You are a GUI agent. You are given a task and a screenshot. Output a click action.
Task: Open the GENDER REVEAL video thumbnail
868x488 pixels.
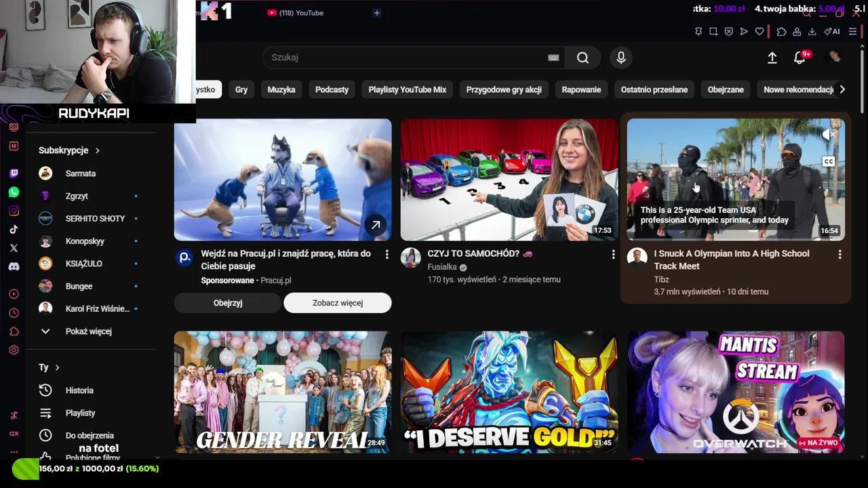point(283,392)
